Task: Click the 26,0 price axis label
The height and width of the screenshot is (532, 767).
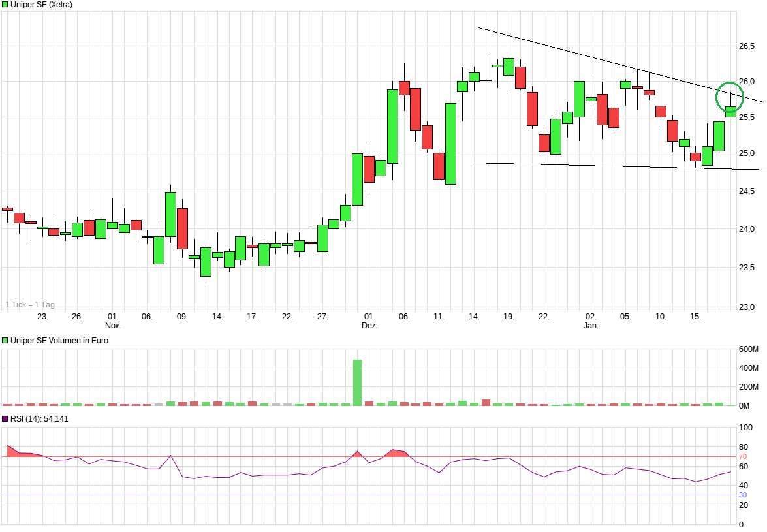Action: tap(747, 82)
